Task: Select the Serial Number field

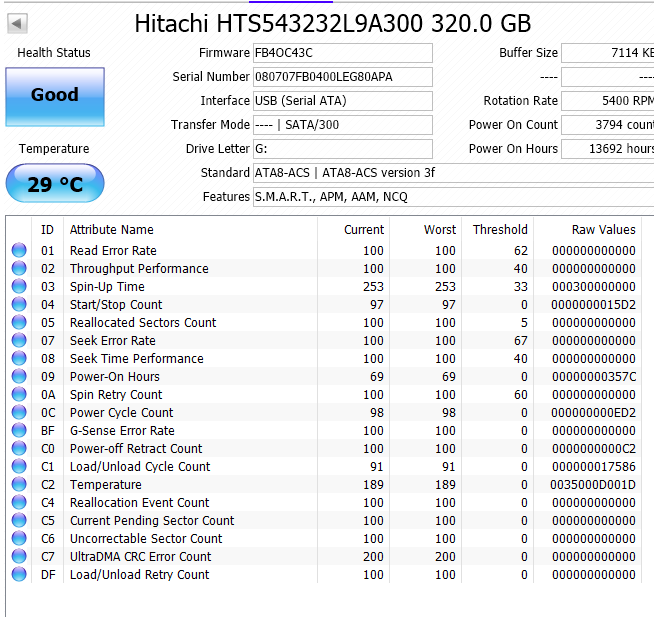Action: pyautogui.click(x=342, y=77)
